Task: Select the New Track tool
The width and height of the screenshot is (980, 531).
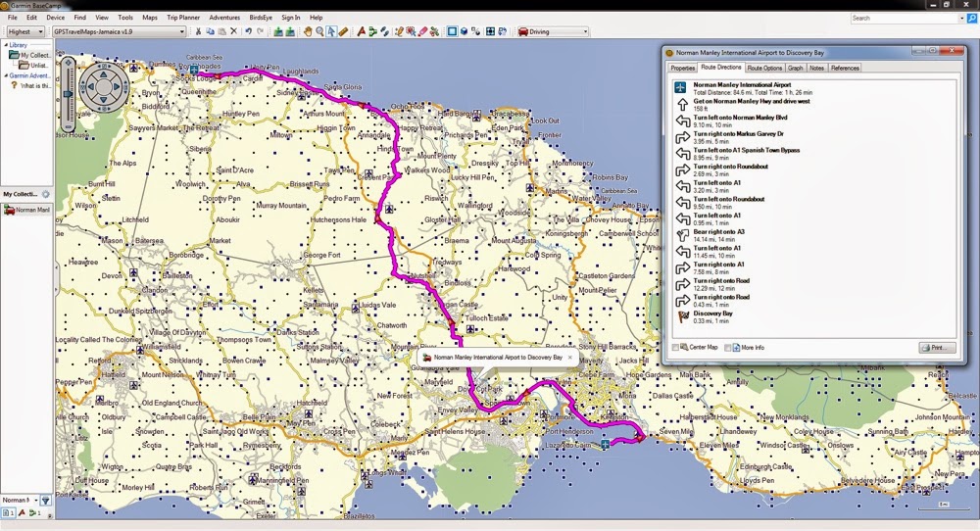Action: pos(384,31)
